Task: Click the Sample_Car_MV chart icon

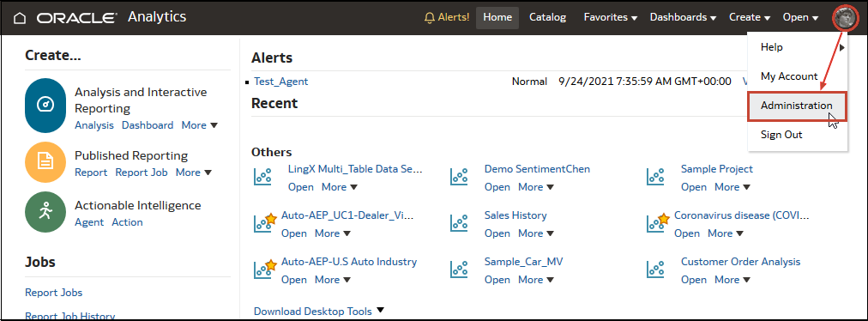Action: point(459,270)
